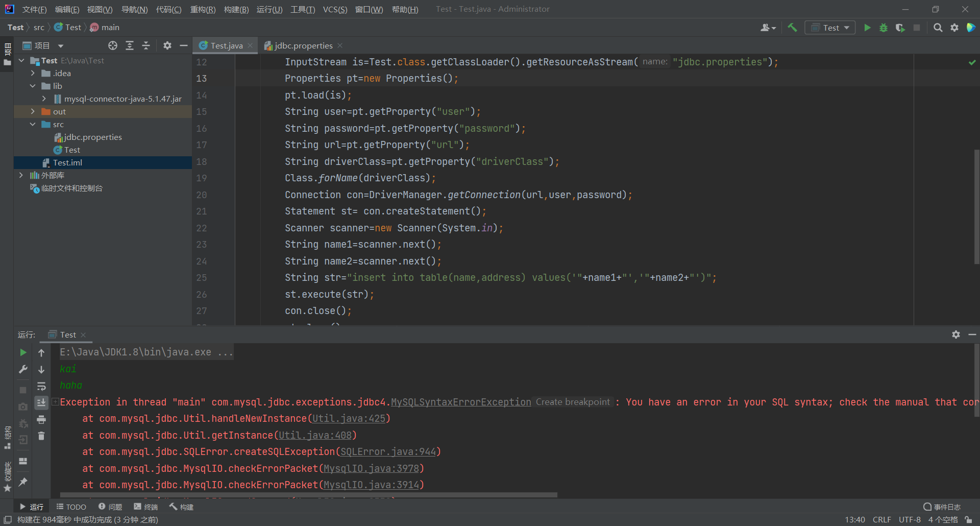Click console horizontal scrollbar
The width and height of the screenshot is (980, 526).
point(308,495)
